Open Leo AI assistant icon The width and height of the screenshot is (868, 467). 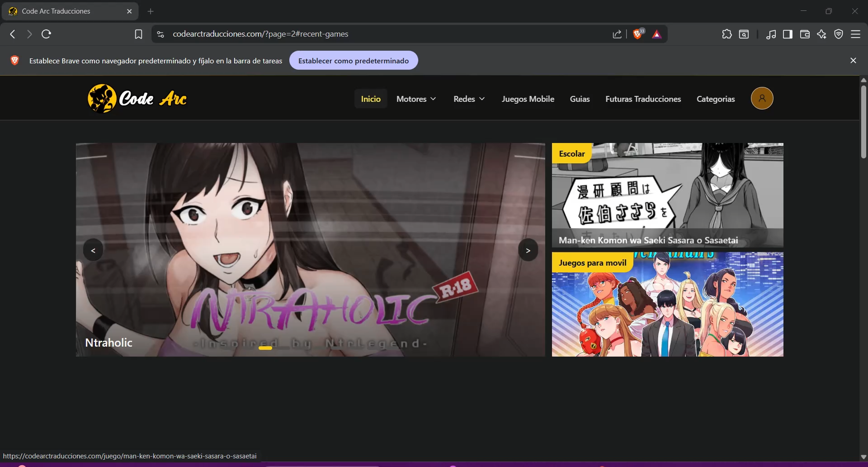[821, 34]
